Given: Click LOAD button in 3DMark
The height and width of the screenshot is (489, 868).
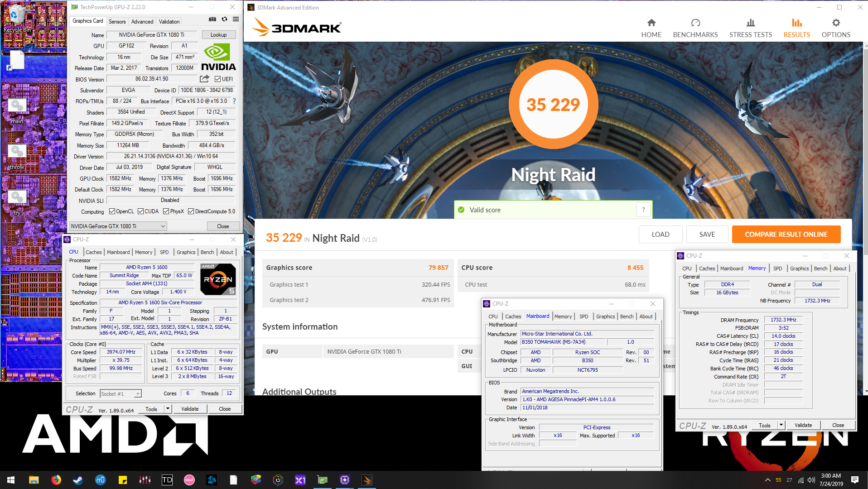Looking at the screenshot, I should (661, 235).
